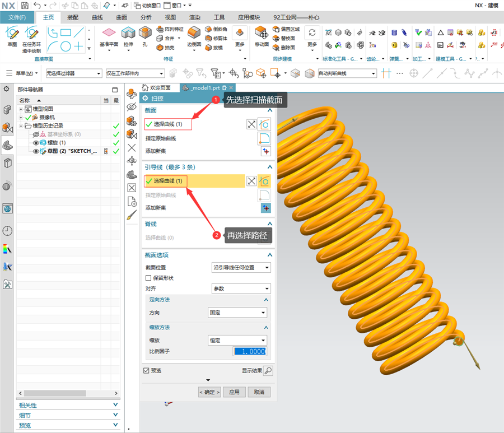Expand Model Views (模型视图) tree node
504x433 pixels.
(x=21, y=109)
